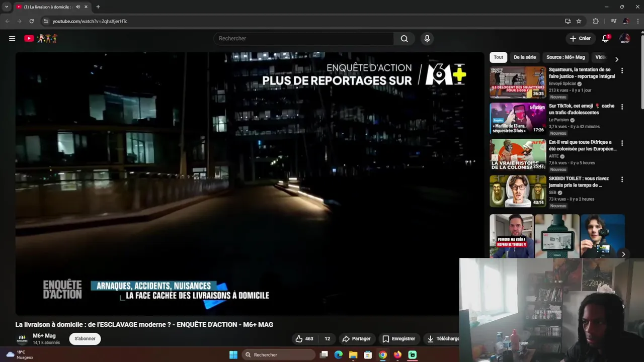Open the M6+ Mag channel avatar
Image resolution: width=644 pixels, height=362 pixels.
(22, 339)
